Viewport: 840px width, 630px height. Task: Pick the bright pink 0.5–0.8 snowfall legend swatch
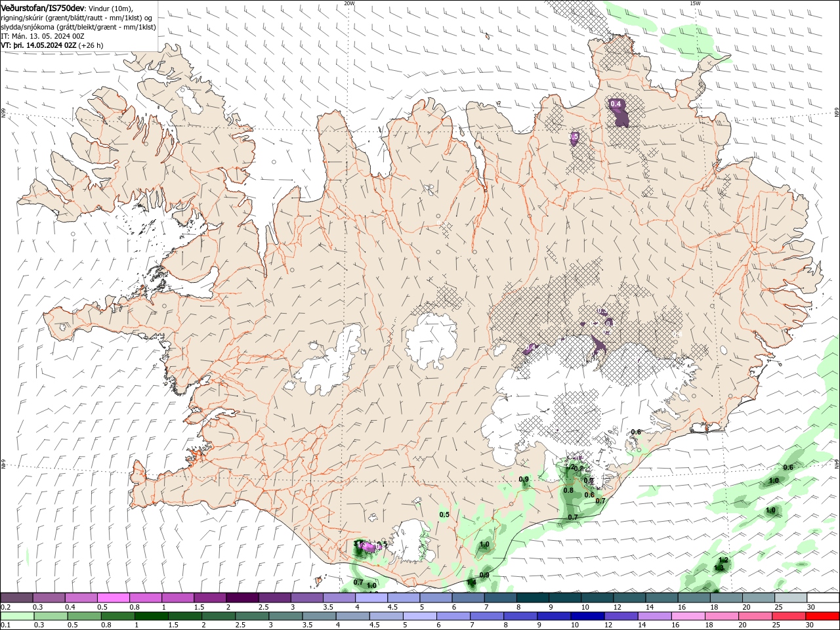113,598
